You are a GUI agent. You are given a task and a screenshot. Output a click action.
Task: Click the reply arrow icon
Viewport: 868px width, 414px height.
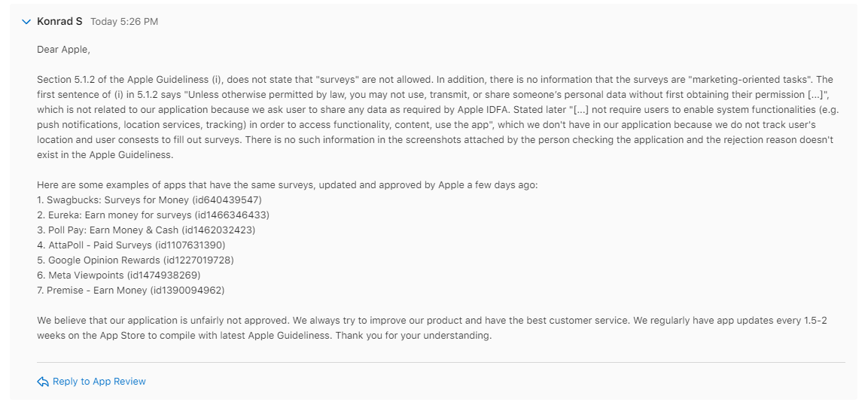(43, 382)
